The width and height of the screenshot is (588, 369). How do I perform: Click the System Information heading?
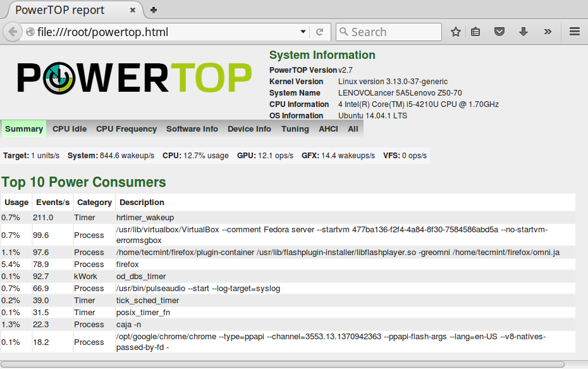tap(322, 55)
